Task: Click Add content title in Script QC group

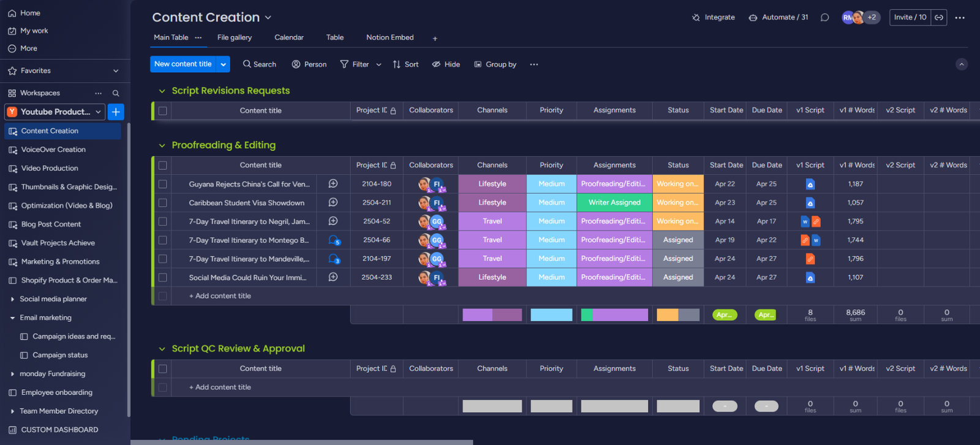Action: point(223,387)
